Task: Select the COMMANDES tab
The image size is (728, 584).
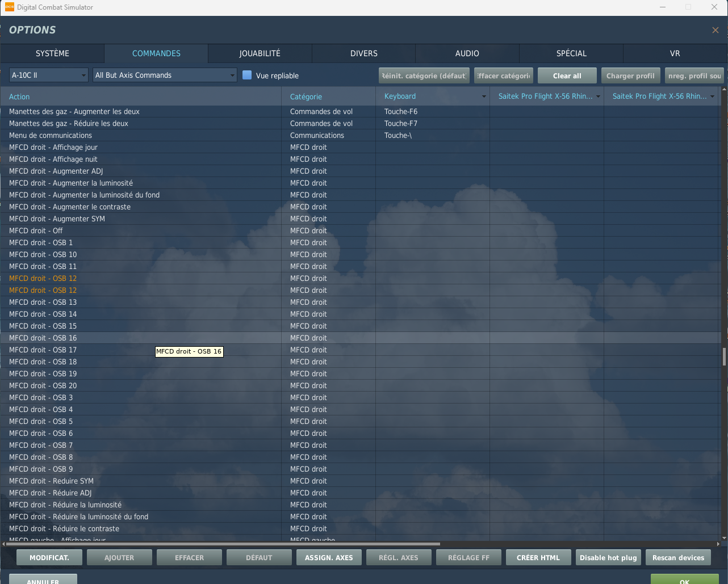Action: [156, 53]
